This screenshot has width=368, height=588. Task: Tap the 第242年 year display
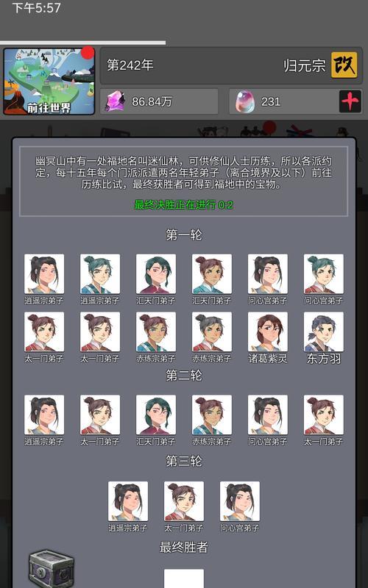[x=130, y=65]
